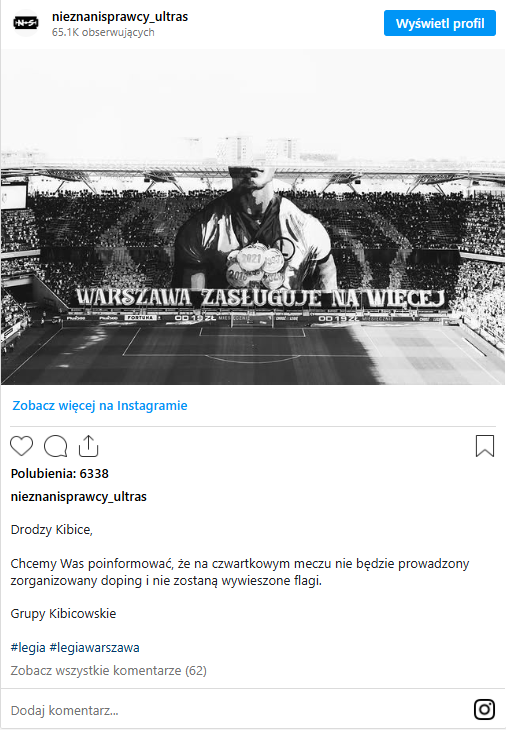The image size is (506, 730).
Task: Open the caption author nieznanisprawcy_ultras link
Action: pos(79,497)
